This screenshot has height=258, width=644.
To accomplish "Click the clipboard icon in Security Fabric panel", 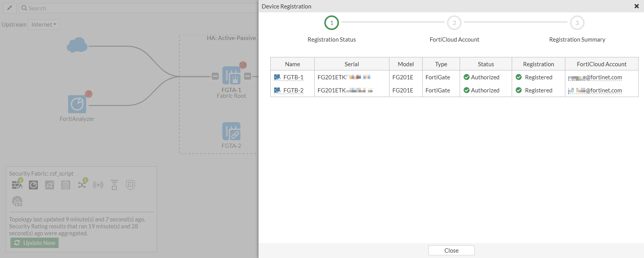I will 66,185.
